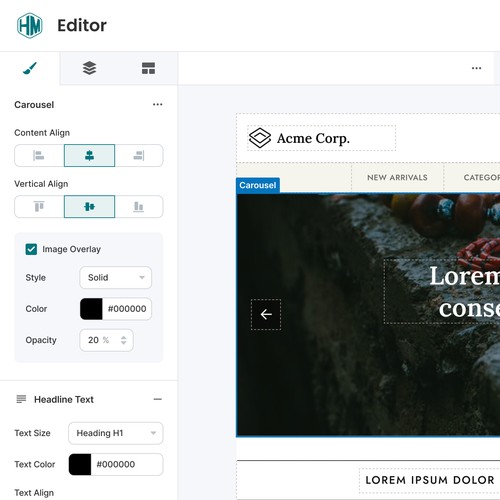The image size is (500, 500).
Task: Open the canvas toolbar more options menu
Action: pos(476,68)
